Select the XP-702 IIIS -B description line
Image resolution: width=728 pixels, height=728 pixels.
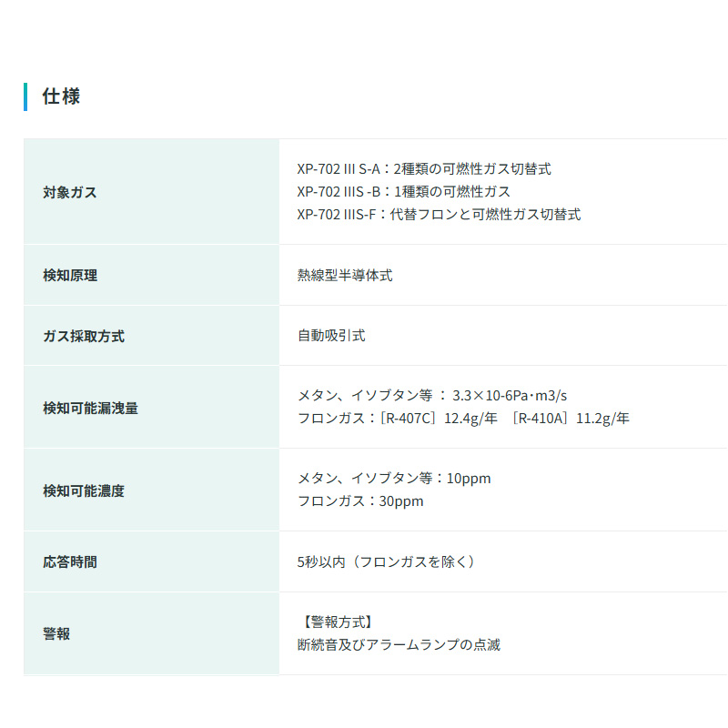403,192
